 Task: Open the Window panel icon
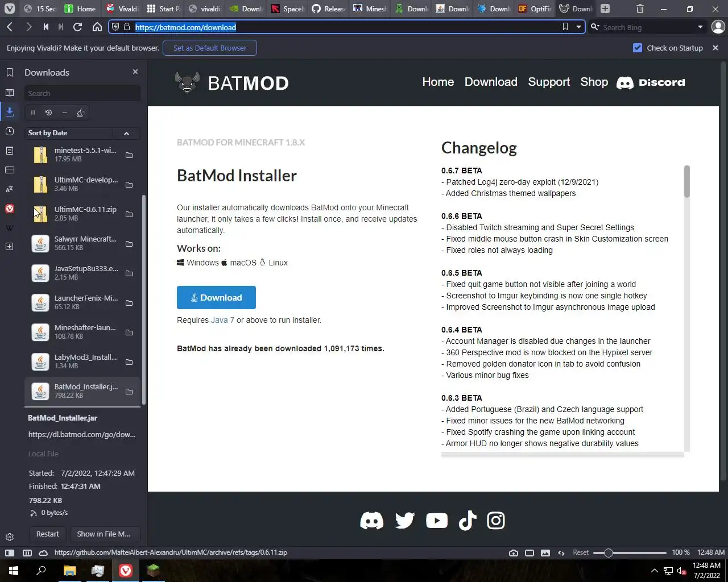click(x=10, y=170)
